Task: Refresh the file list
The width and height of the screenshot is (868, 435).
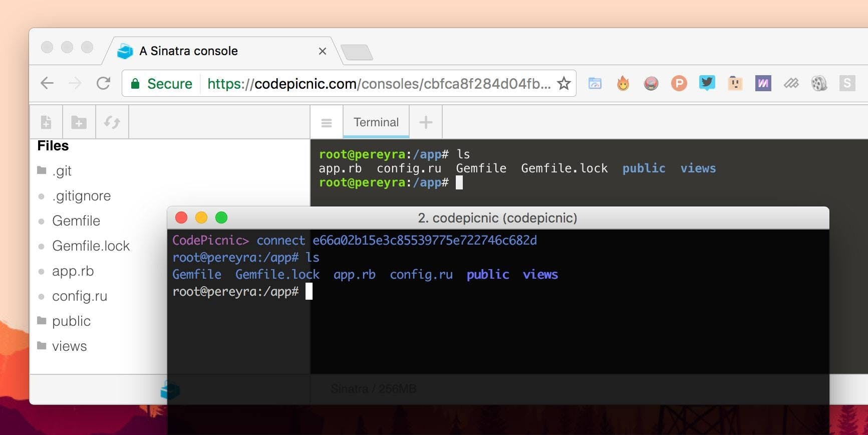Action: 112,122
